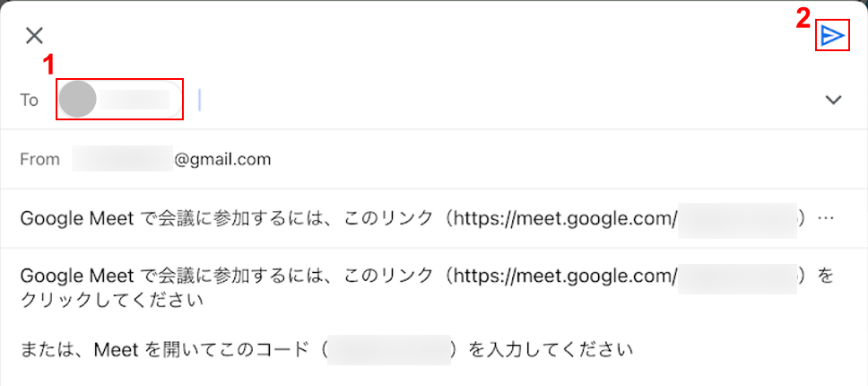Select the gray avatar circle on the recipient chip
The width and height of the screenshot is (868, 386).
(78, 99)
